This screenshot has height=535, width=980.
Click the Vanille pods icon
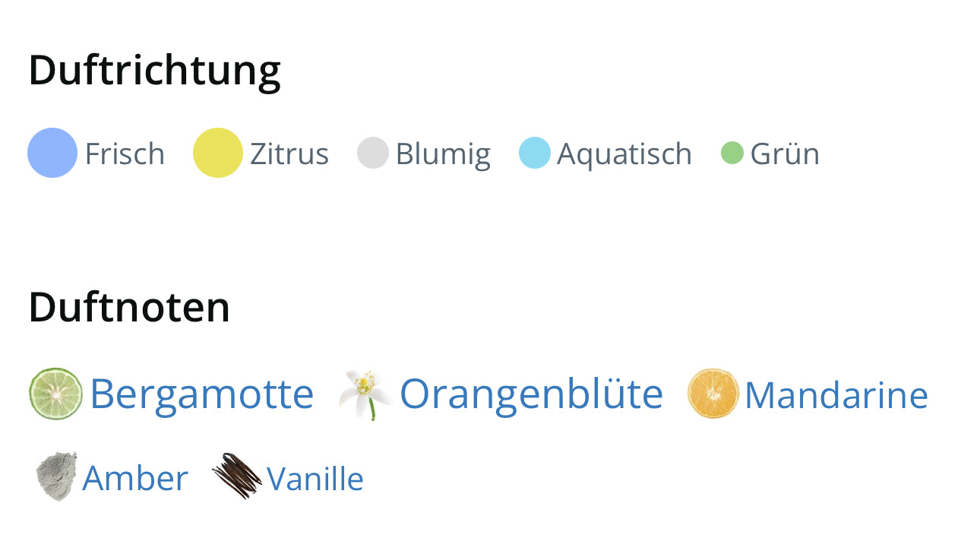coord(236,476)
